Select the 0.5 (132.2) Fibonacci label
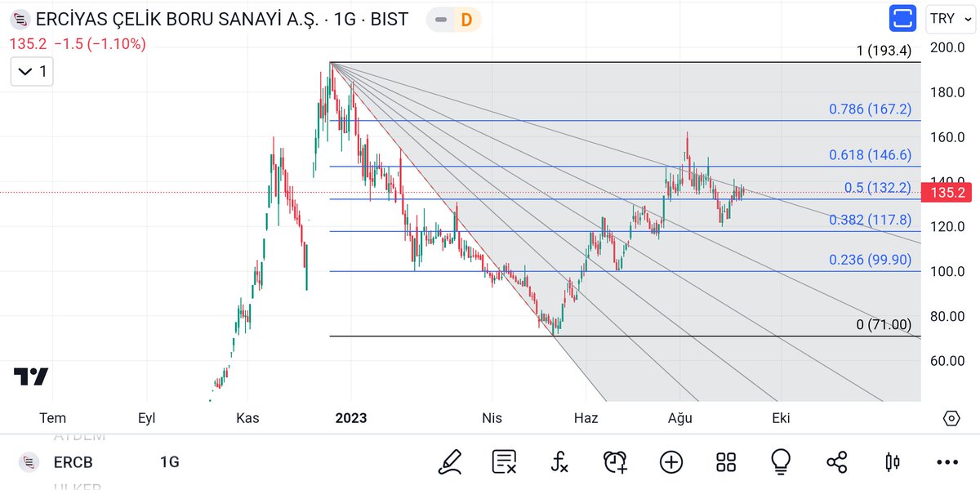 tap(878, 188)
